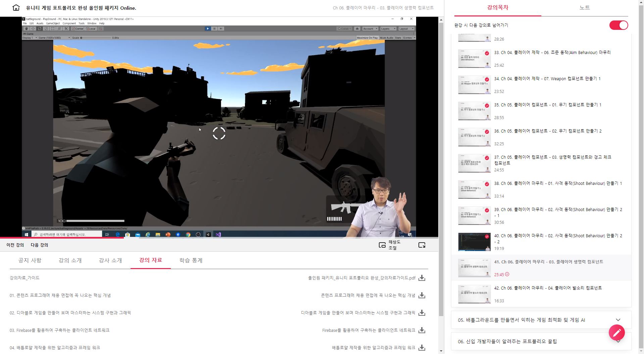Toggle Gizmos in Unity Game view
The width and height of the screenshot is (644, 354).
[407, 38]
